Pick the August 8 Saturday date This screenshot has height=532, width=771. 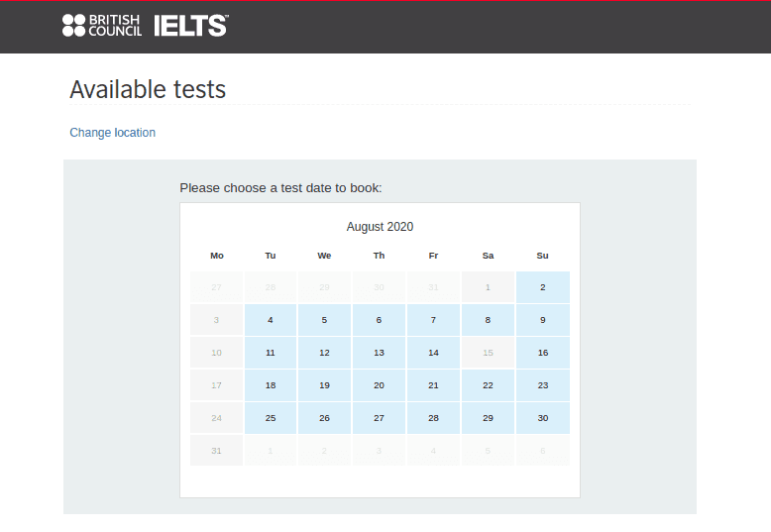click(488, 320)
